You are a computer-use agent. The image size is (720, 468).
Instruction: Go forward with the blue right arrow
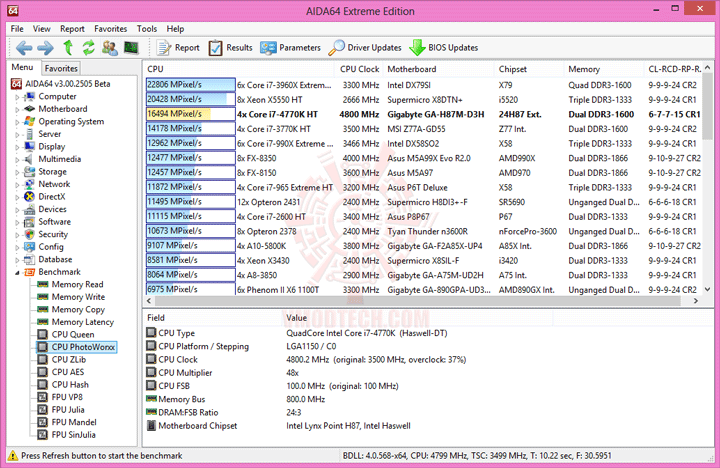[x=45, y=48]
